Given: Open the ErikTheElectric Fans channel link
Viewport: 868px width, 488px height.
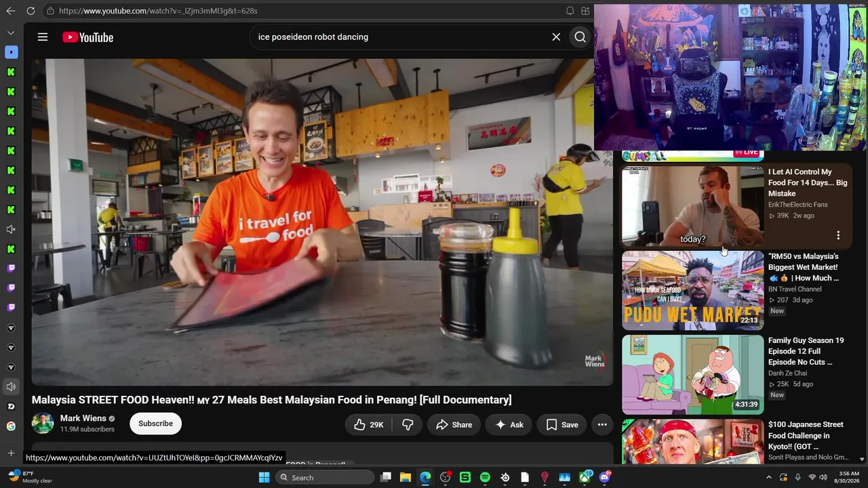Looking at the screenshot, I should pyautogui.click(x=797, y=205).
